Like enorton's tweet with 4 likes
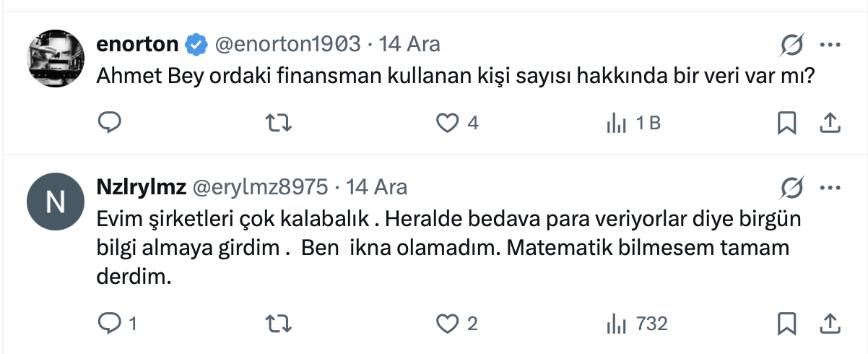 (x=448, y=124)
